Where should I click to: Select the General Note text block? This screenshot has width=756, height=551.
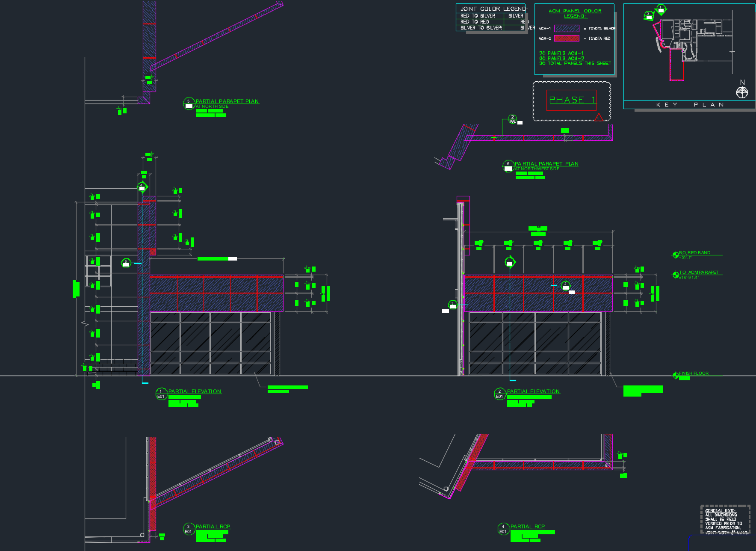coord(725,521)
